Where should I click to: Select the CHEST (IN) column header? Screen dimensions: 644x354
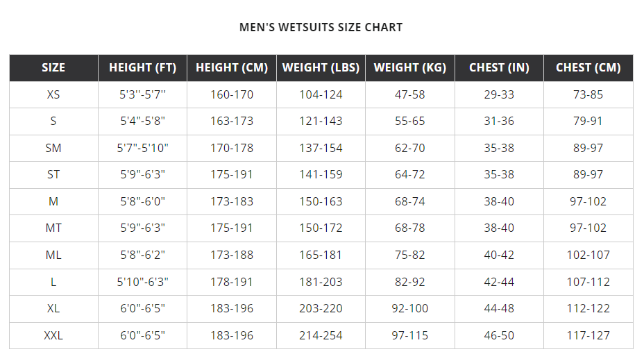(499, 68)
